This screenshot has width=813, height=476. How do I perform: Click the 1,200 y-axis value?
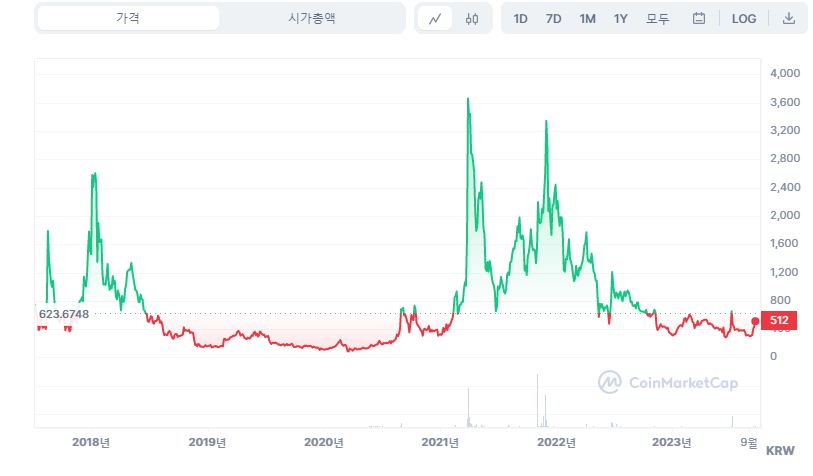pos(784,272)
